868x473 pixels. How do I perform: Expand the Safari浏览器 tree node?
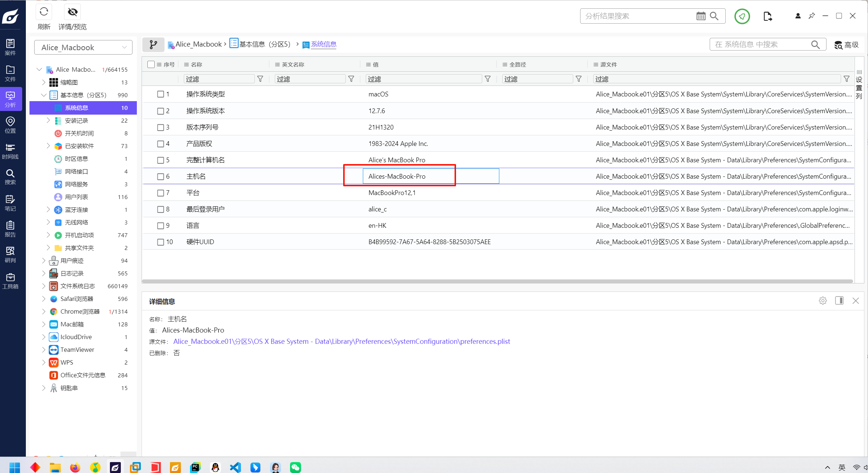[44, 299]
